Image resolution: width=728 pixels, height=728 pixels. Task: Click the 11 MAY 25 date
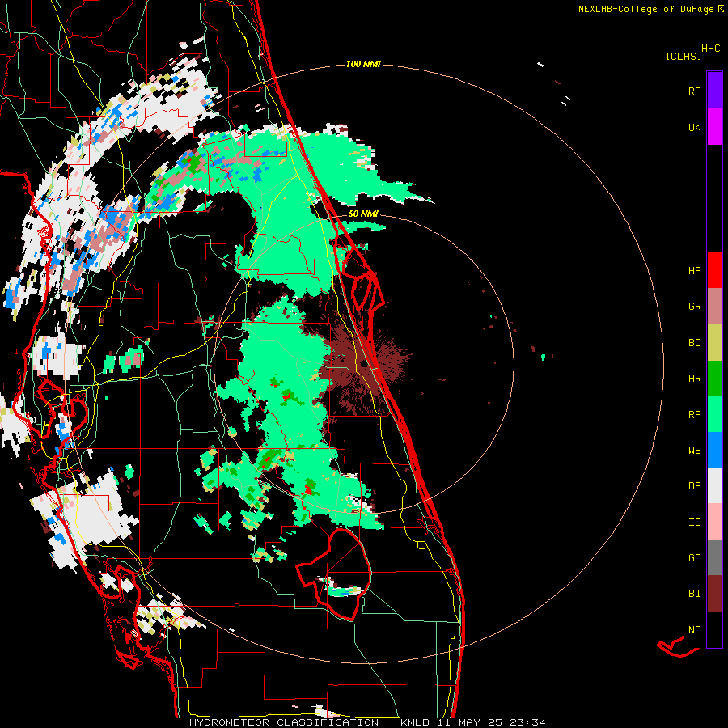(x=472, y=722)
